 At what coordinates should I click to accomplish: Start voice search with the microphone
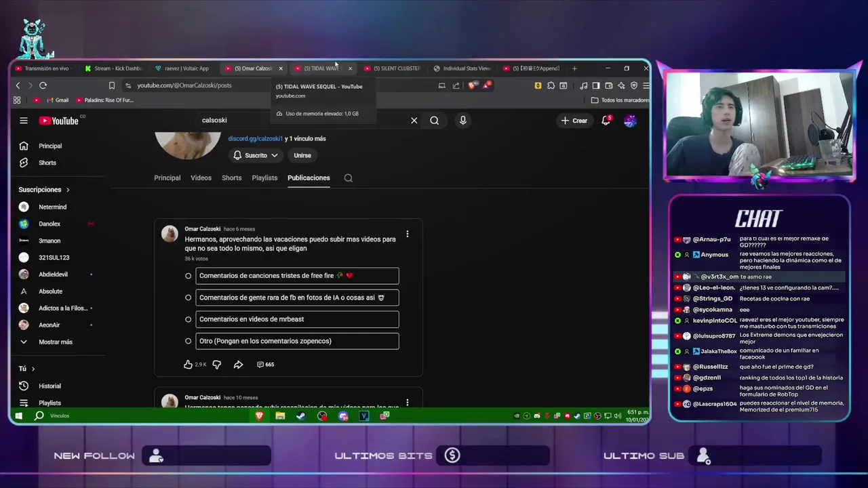462,121
